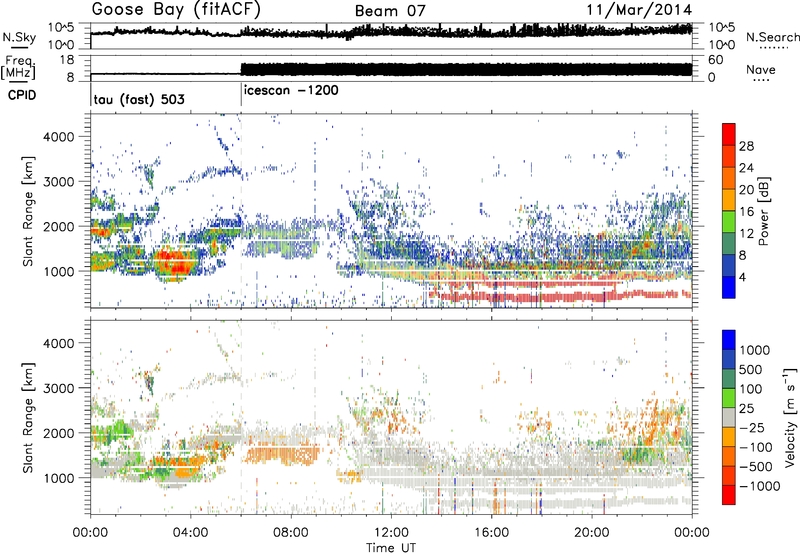This screenshot has height=554, width=800.
Task: Select the 'tau (fast) 503' CPID marker
Action: click(x=139, y=99)
